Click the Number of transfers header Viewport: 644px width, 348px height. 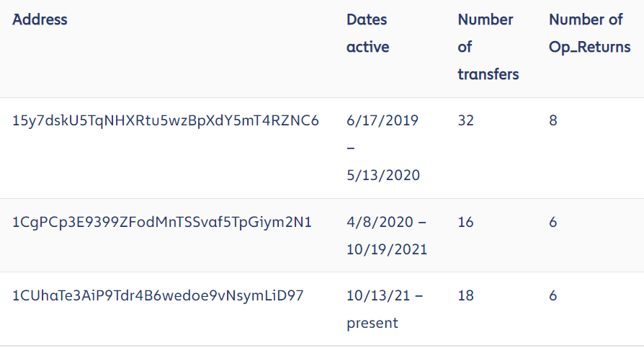(488, 47)
